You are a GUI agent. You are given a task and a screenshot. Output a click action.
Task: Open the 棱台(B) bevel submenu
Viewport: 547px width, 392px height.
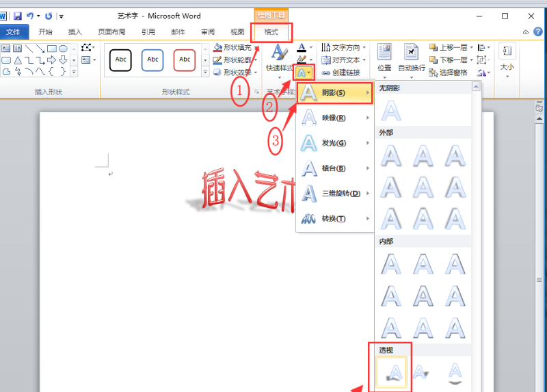point(334,168)
